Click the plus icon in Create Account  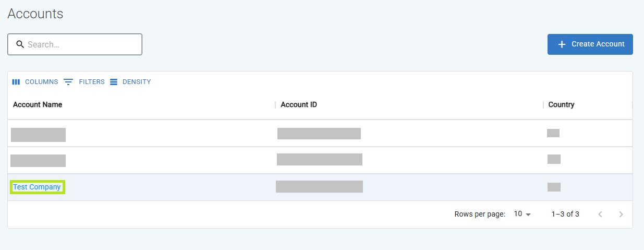point(562,44)
